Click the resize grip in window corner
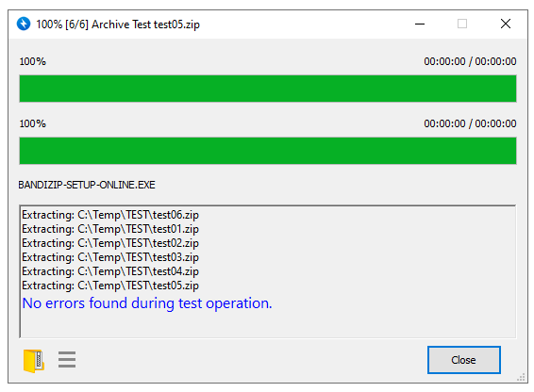 point(521,377)
